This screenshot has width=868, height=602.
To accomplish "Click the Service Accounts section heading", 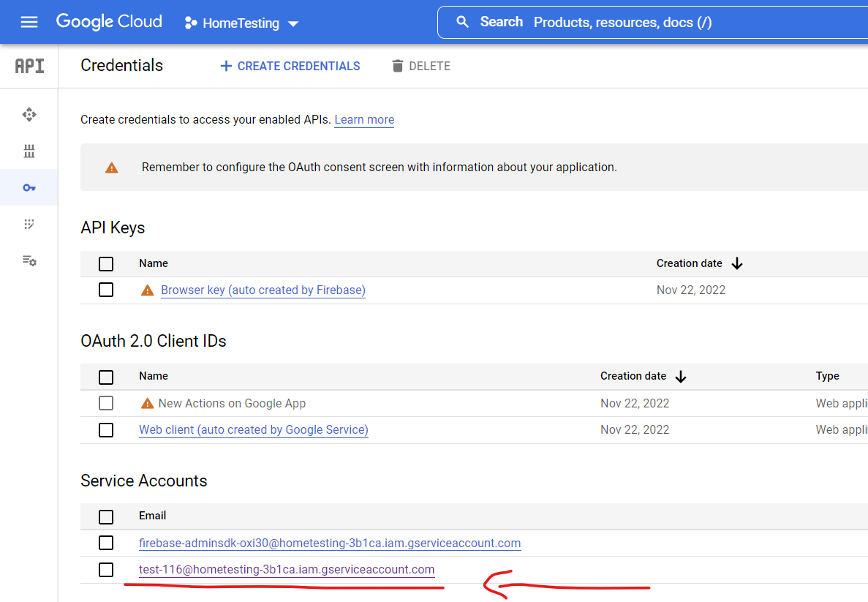I will click(144, 481).
